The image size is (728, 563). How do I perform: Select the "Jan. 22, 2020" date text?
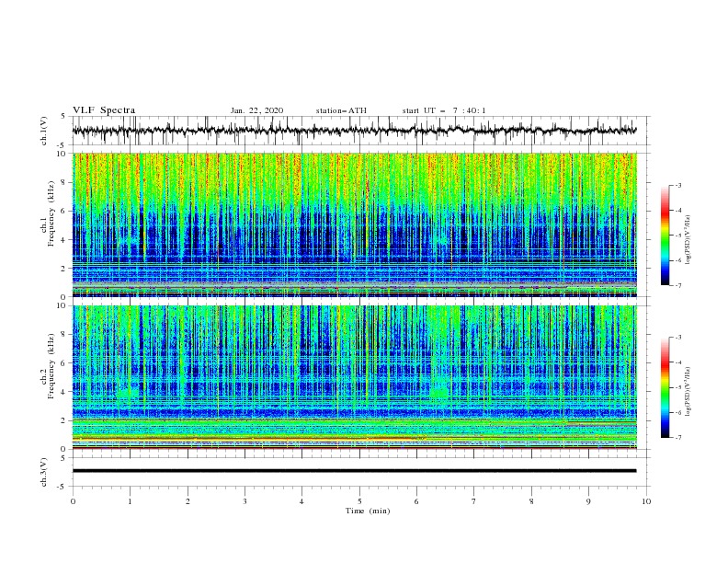[256, 110]
